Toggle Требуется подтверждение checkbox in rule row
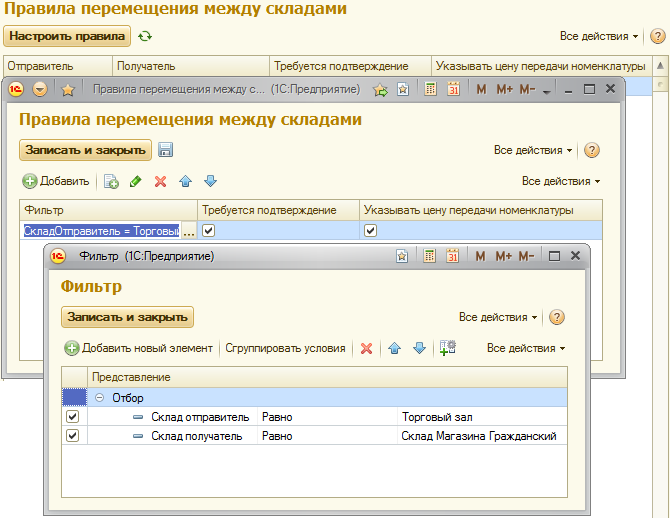The width and height of the screenshot is (670, 518). point(208,231)
